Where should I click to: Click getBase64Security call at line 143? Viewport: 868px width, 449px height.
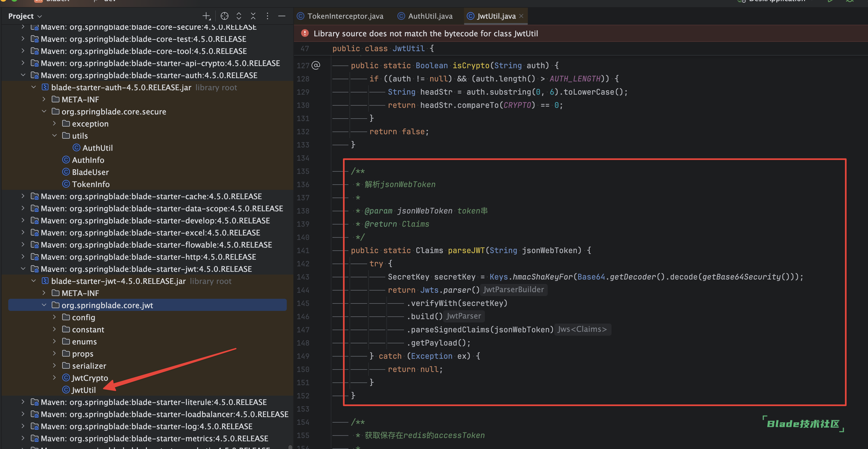[741, 277]
